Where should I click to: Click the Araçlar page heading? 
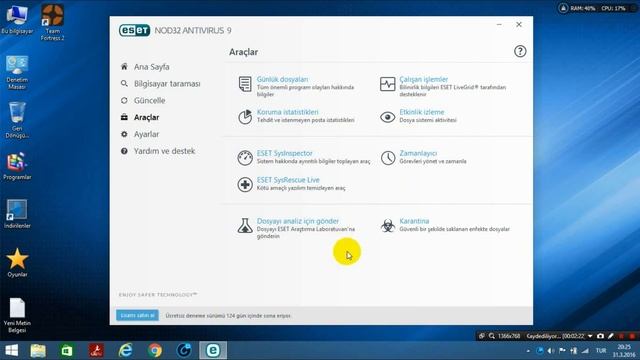(243, 52)
